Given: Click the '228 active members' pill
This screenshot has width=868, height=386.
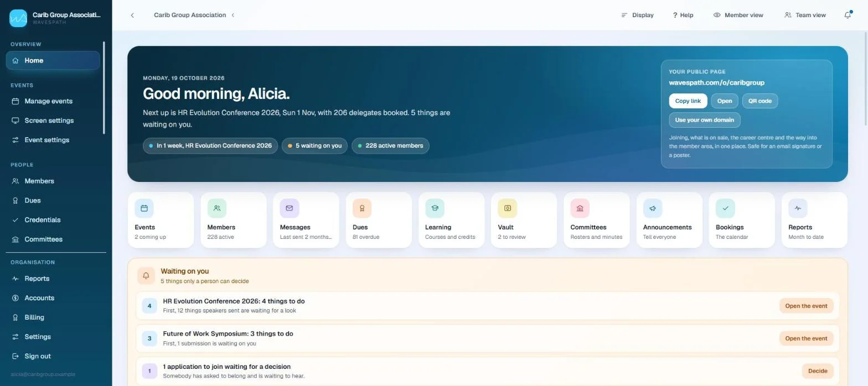Looking at the screenshot, I should tap(390, 146).
